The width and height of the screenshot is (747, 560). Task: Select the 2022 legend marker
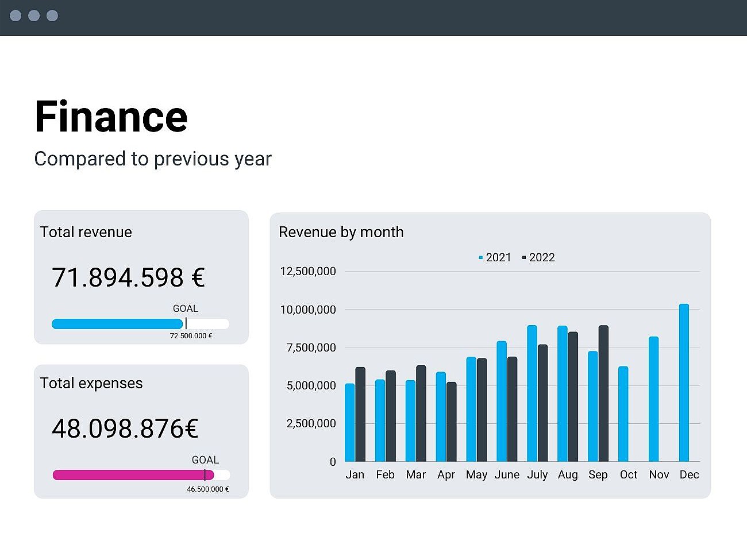pos(523,257)
